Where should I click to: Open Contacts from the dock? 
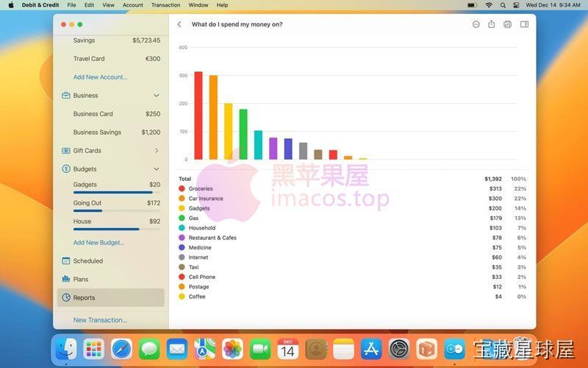pyautogui.click(x=316, y=349)
